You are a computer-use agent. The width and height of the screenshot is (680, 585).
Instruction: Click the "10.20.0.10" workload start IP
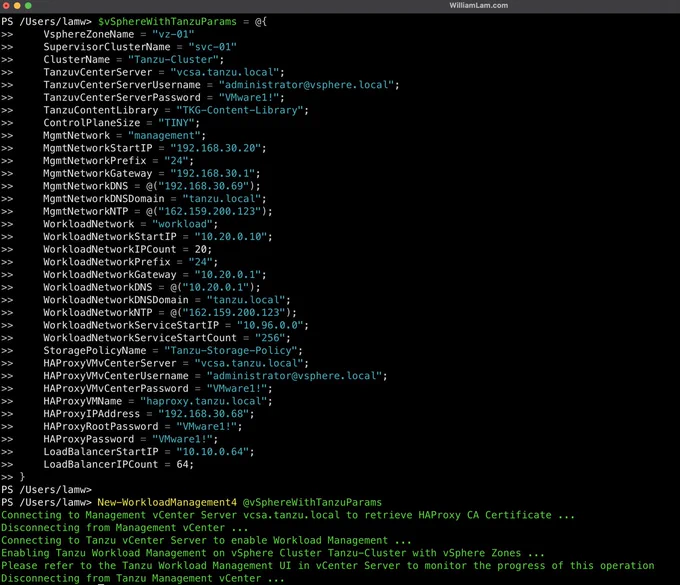(x=231, y=237)
